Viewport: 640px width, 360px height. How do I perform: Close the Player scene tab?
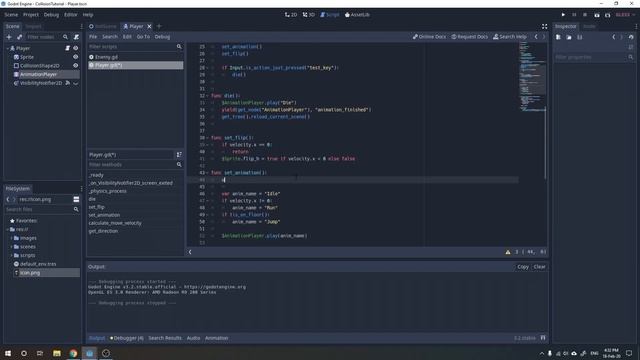point(149,26)
